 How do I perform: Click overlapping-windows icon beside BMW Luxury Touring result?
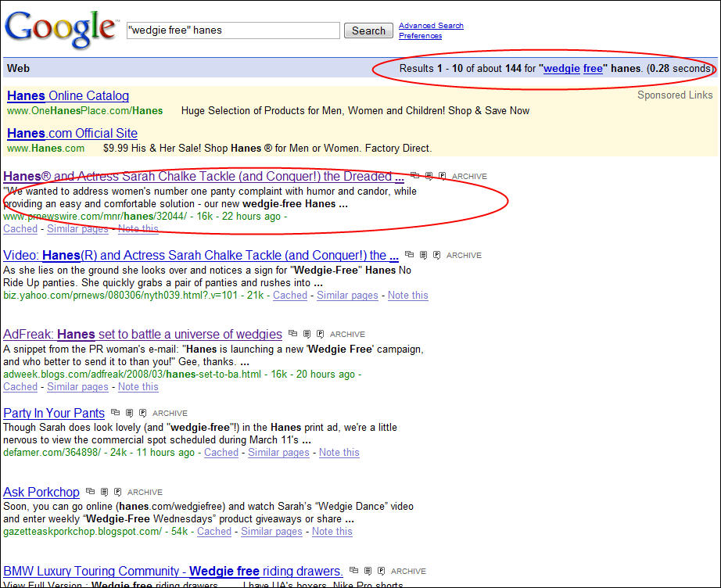353,571
